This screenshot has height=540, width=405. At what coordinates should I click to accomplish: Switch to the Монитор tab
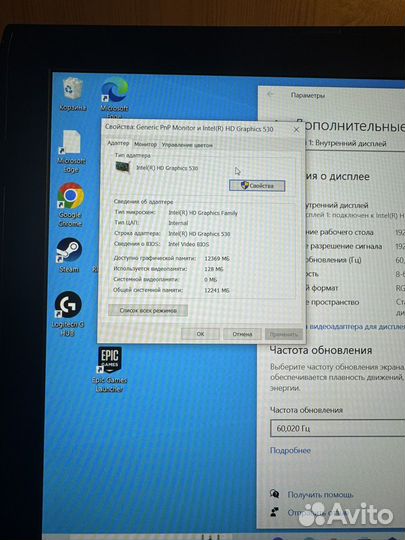click(145, 144)
